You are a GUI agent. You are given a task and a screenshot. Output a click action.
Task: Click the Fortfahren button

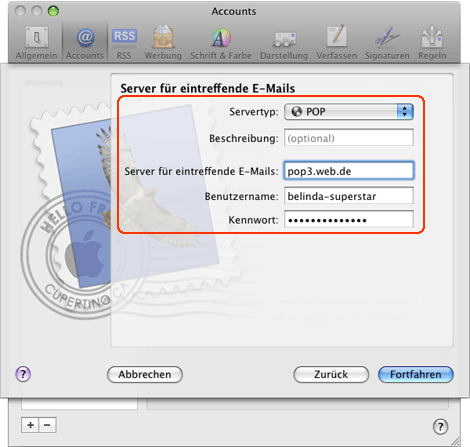[416, 374]
